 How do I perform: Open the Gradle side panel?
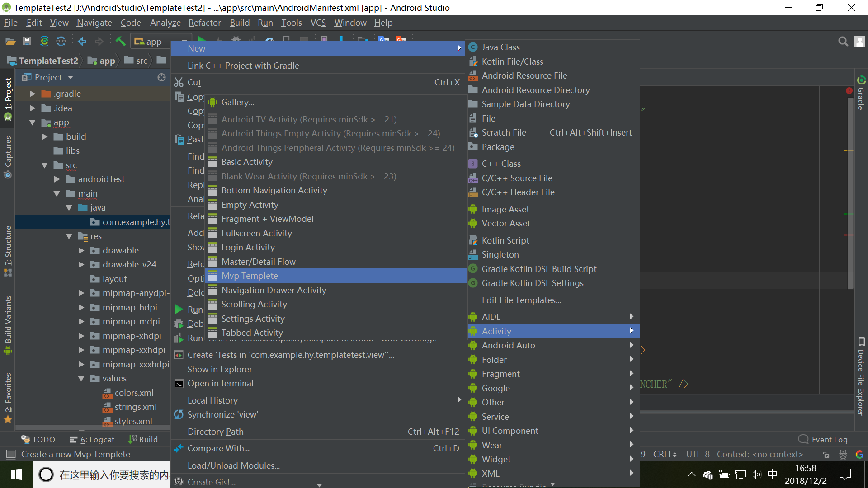click(861, 93)
